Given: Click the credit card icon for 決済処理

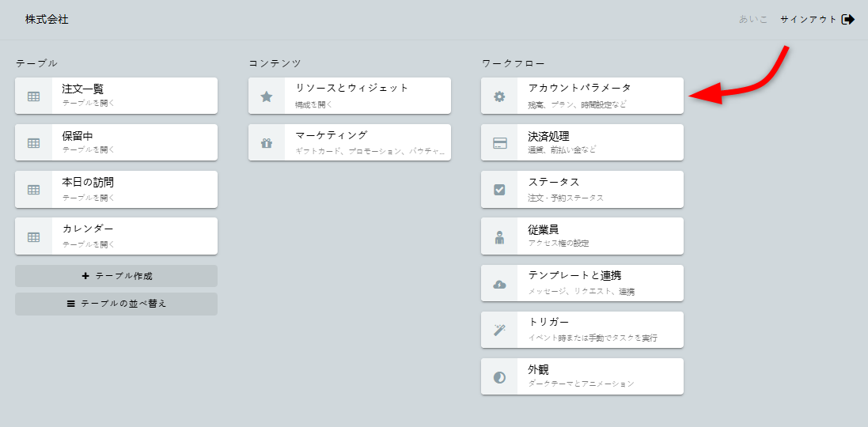Looking at the screenshot, I should coord(499,143).
